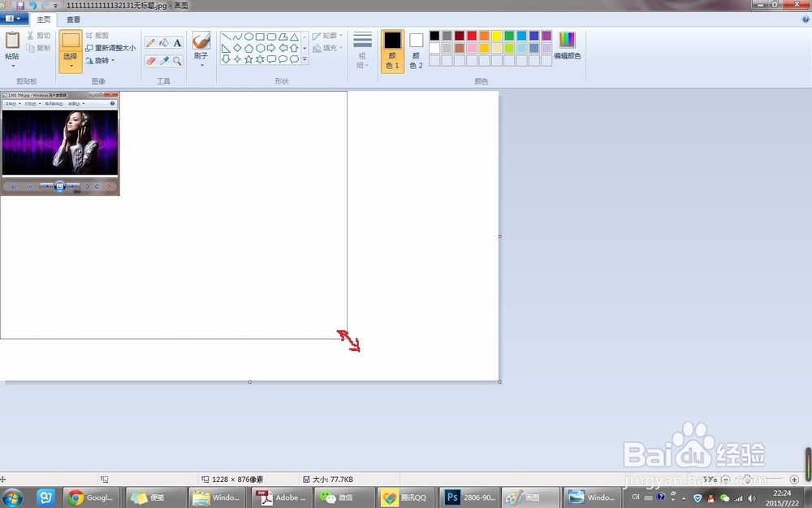812x508 pixels.
Task: Pick the green color swatch
Action: [x=509, y=36]
